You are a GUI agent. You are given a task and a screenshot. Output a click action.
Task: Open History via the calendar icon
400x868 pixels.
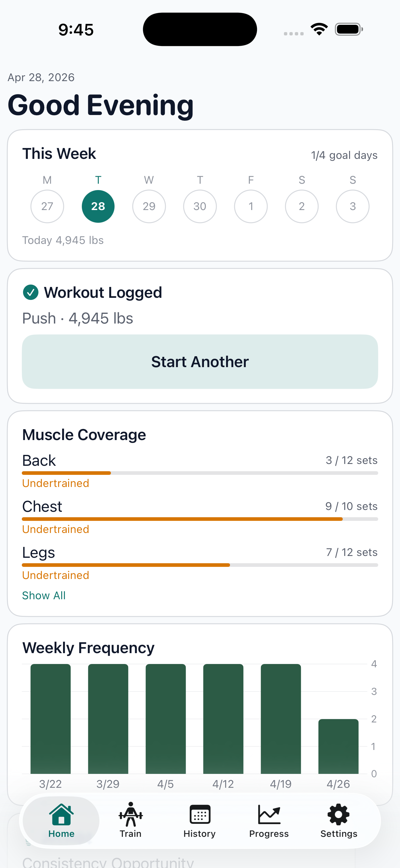click(199, 814)
